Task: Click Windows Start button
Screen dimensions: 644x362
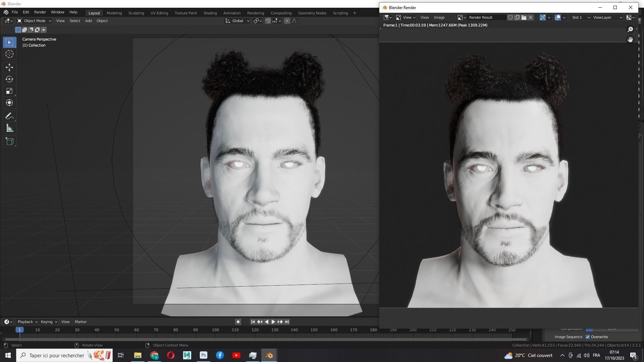Action: tap(8, 355)
